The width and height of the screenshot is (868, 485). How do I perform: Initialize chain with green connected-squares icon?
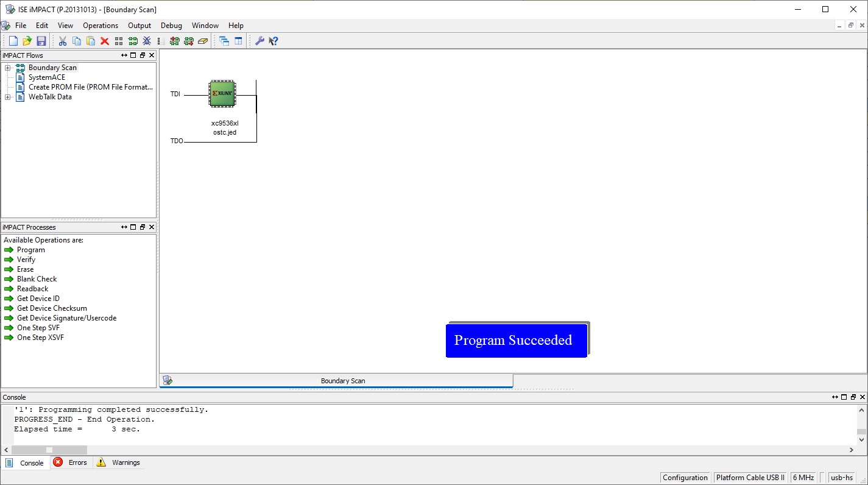click(x=133, y=41)
